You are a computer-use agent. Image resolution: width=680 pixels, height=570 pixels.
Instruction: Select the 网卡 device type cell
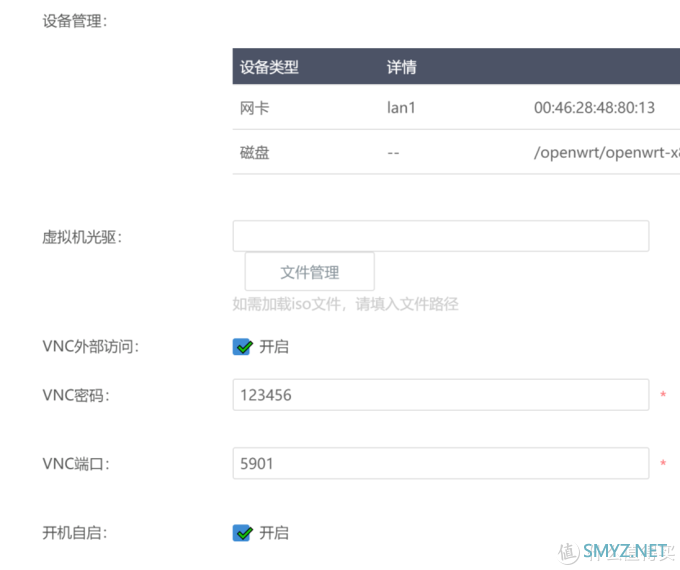[x=255, y=108]
